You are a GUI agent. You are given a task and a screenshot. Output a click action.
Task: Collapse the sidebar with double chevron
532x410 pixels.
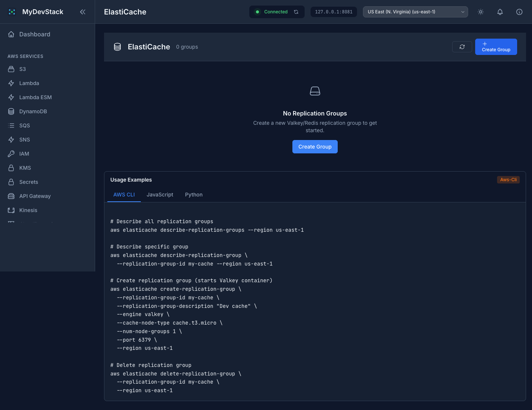[x=82, y=12]
